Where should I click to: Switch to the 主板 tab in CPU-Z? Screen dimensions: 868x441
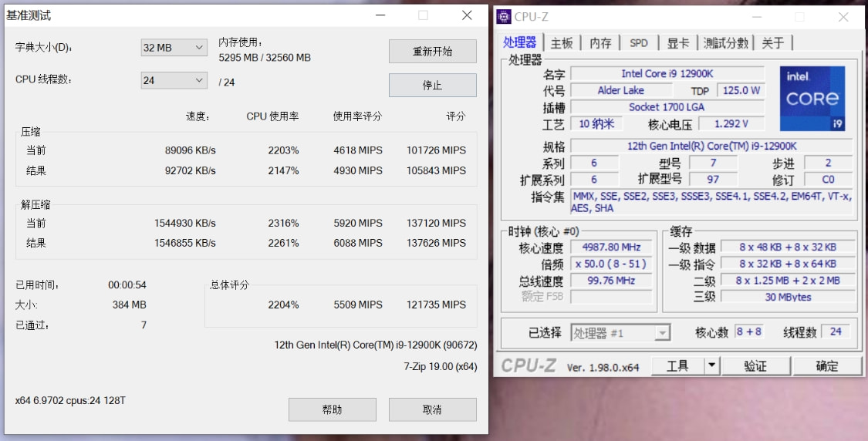click(x=562, y=42)
